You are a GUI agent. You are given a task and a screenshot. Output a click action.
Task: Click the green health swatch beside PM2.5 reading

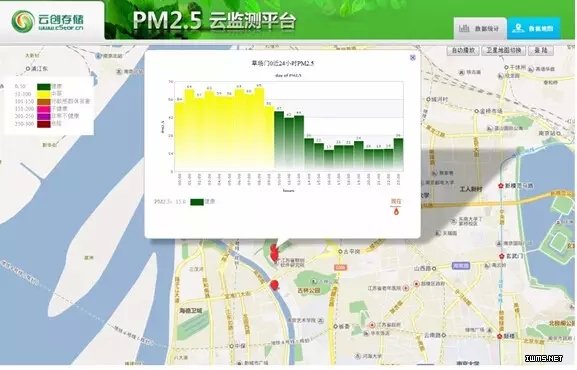click(x=197, y=202)
